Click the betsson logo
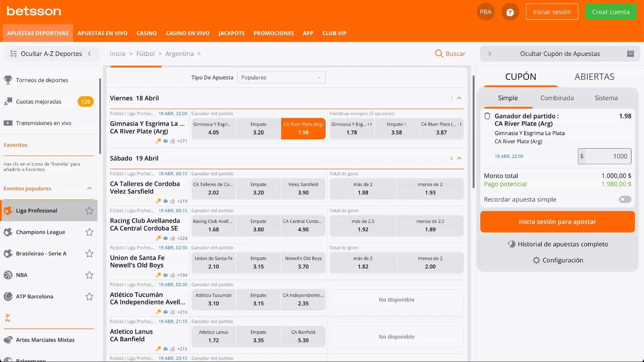This screenshot has width=644, height=362. [34, 11]
